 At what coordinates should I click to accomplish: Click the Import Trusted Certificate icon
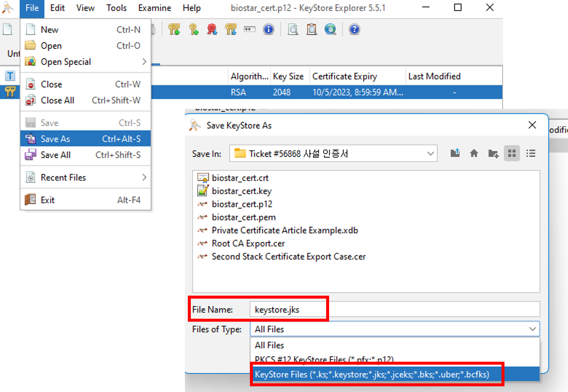tap(212, 29)
